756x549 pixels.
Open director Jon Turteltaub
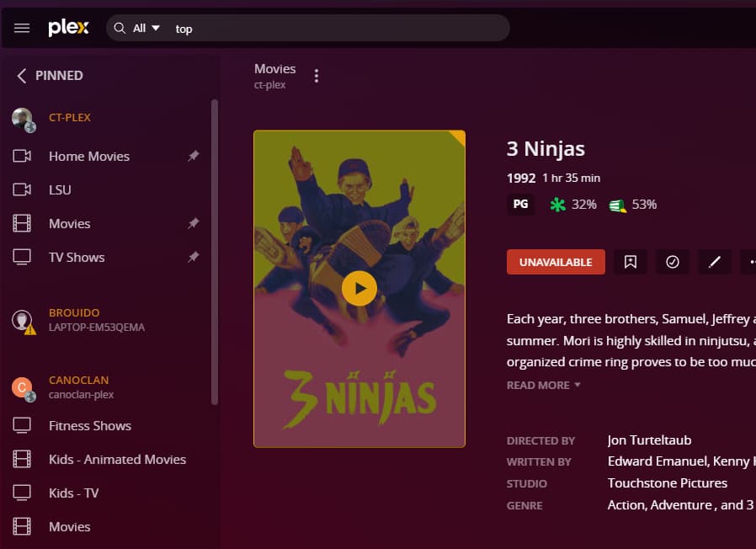click(649, 440)
